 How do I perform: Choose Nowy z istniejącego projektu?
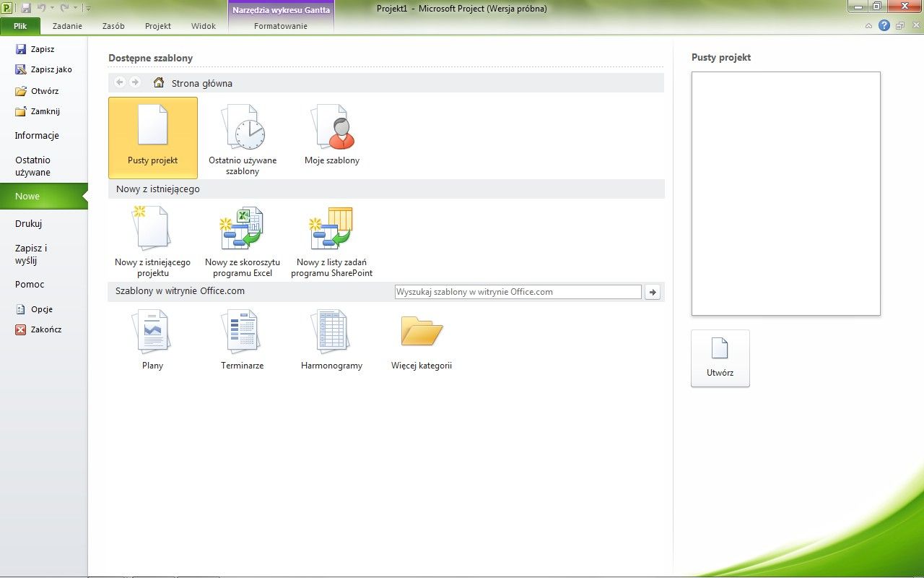152,241
